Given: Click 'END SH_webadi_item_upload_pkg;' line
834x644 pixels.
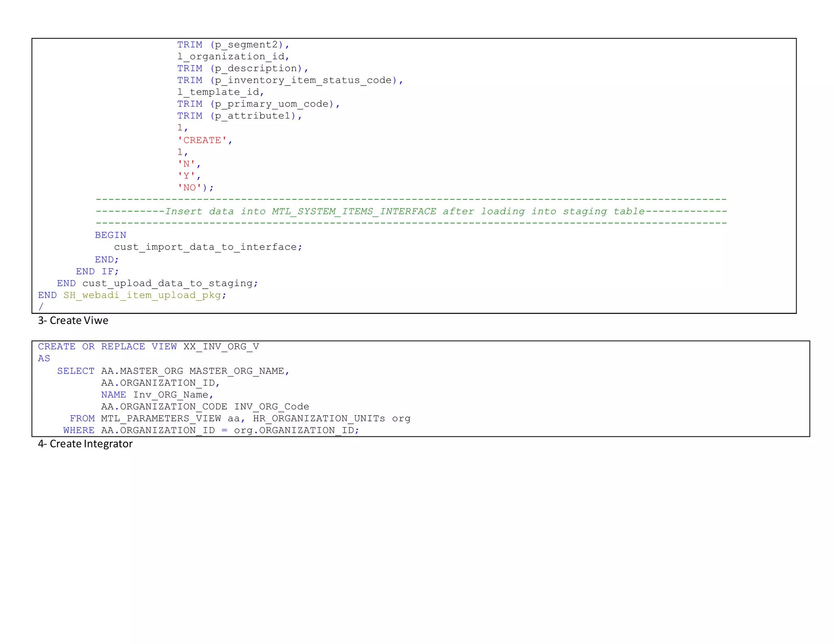Looking at the screenshot, I should pyautogui.click(x=132, y=295).
